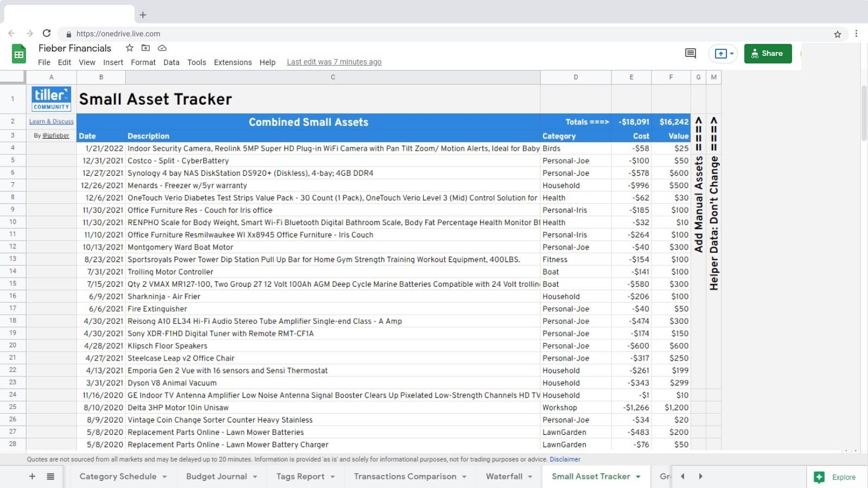Screen dimensions: 868x488
Task: Open Category Schedule tab dropdown arrow
Action: point(164,477)
